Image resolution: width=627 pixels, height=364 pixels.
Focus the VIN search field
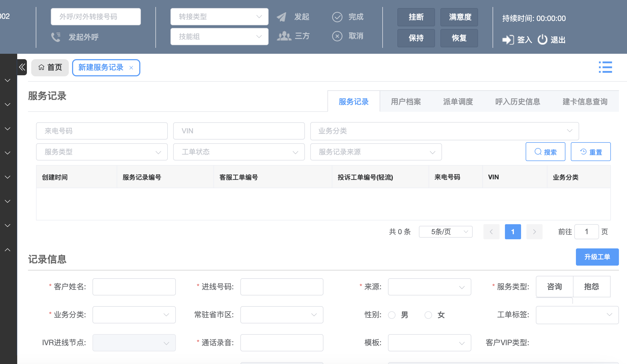pyautogui.click(x=239, y=131)
